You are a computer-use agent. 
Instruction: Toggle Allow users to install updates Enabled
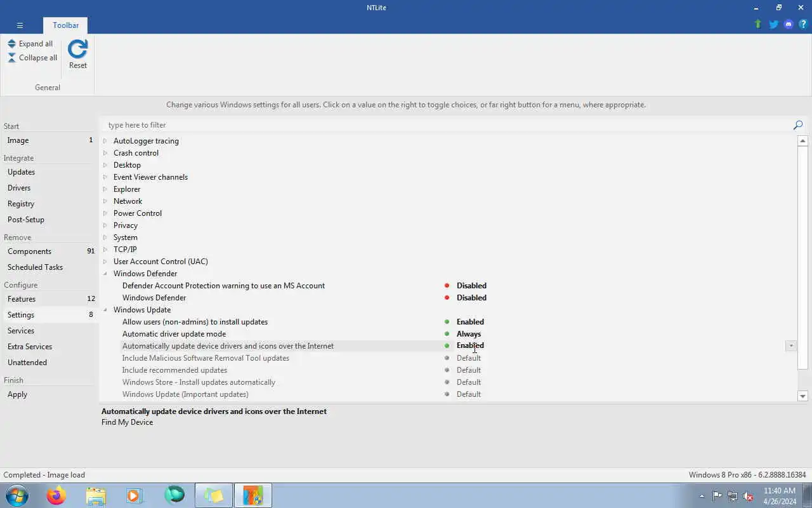(x=470, y=322)
